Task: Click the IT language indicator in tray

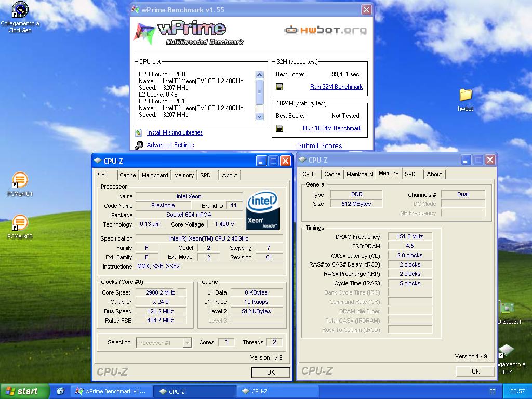Action: pos(493,391)
